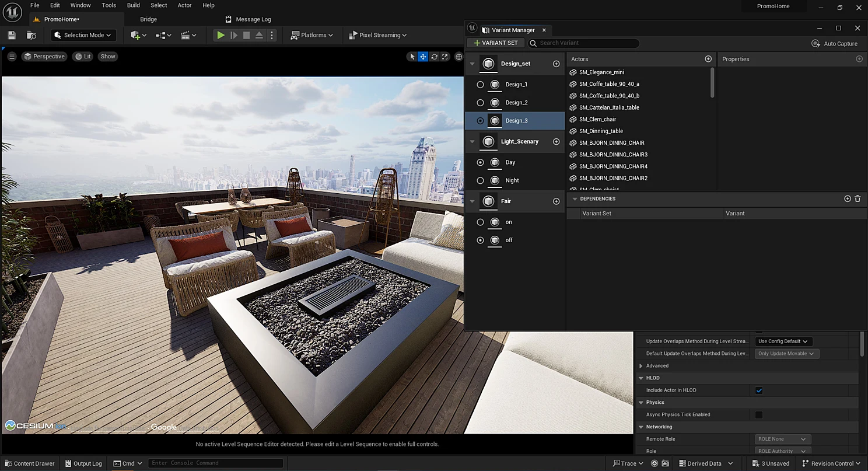Click the Search Variant input field
868x471 pixels.
pyautogui.click(x=583, y=43)
